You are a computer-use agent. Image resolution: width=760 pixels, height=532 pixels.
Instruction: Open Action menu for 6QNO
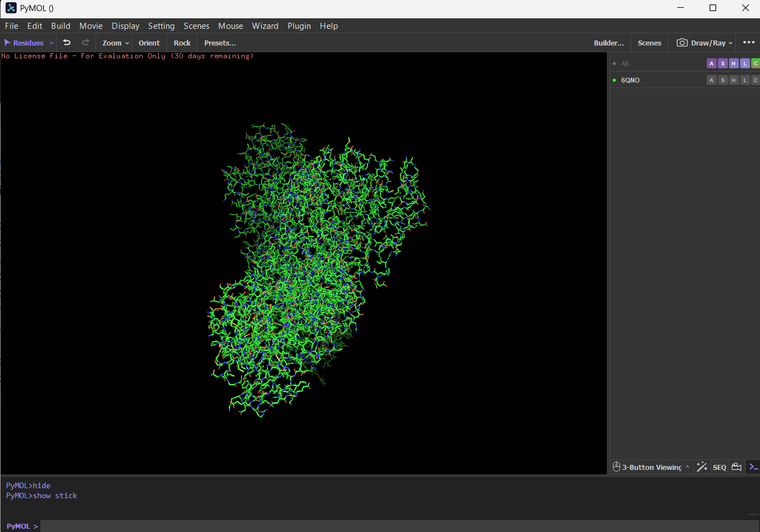(x=712, y=80)
